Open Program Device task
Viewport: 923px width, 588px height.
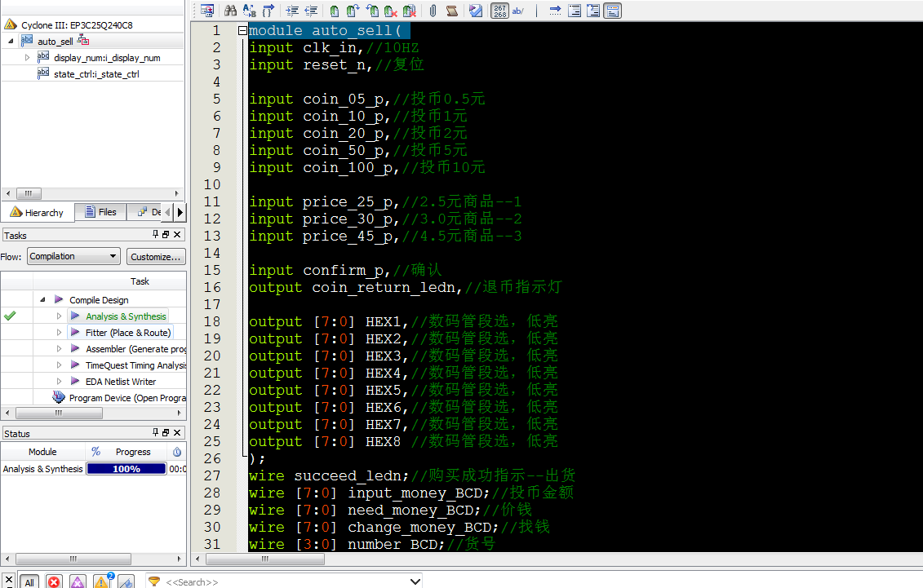[127, 398]
